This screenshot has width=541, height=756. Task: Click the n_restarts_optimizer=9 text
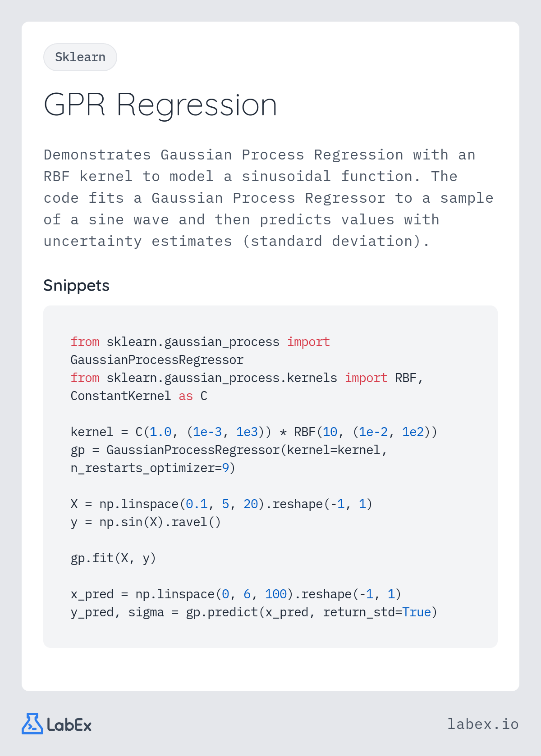tap(153, 468)
